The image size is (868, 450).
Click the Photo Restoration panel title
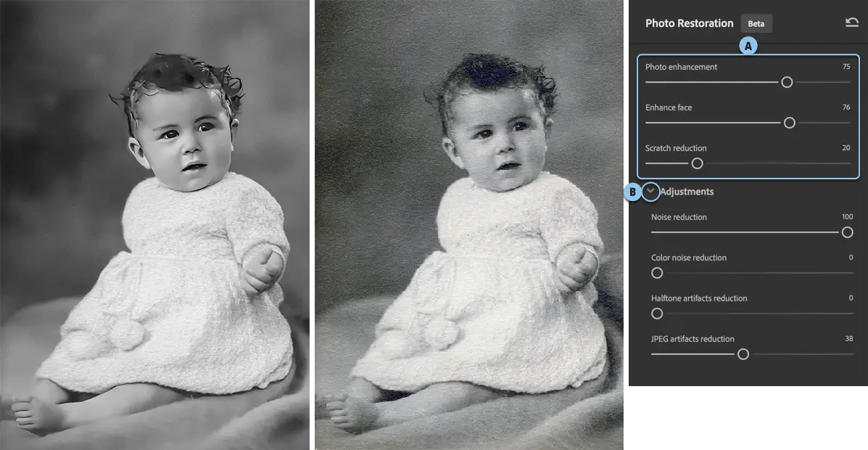[689, 23]
